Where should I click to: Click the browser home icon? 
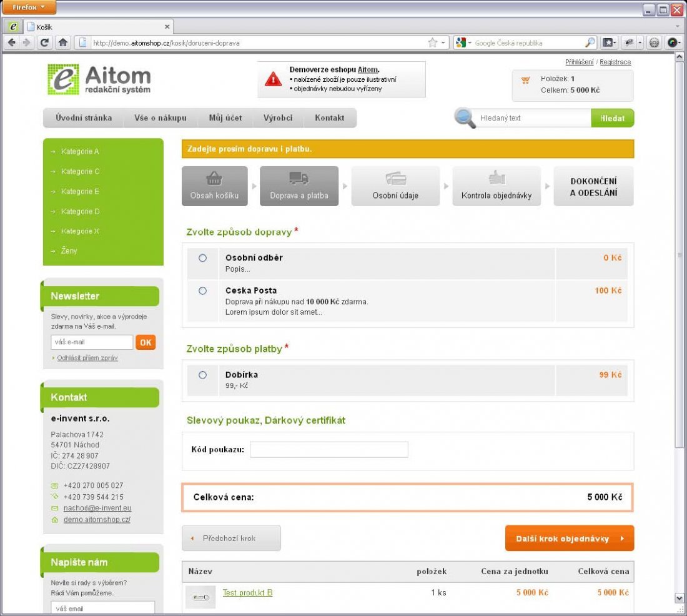(x=62, y=43)
